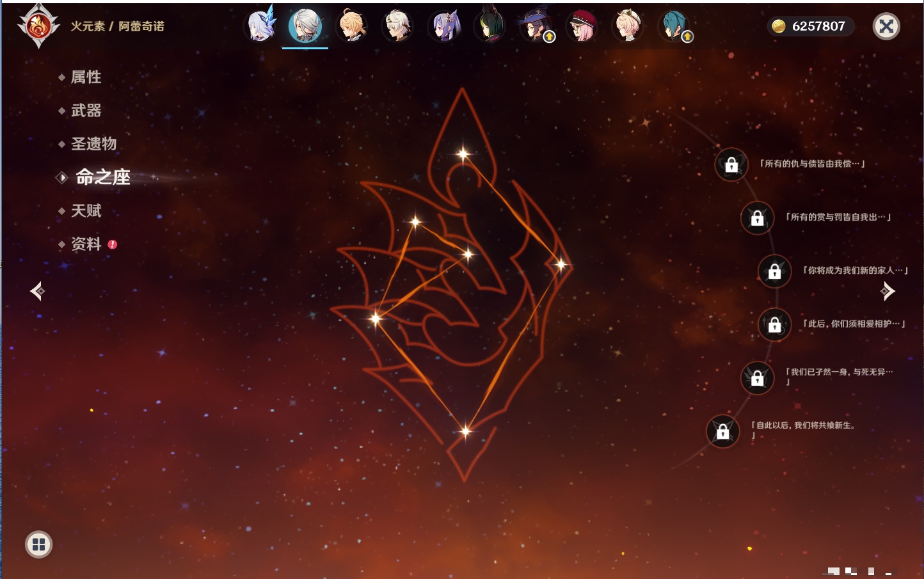Open the 属性 attributes menu

pos(86,77)
